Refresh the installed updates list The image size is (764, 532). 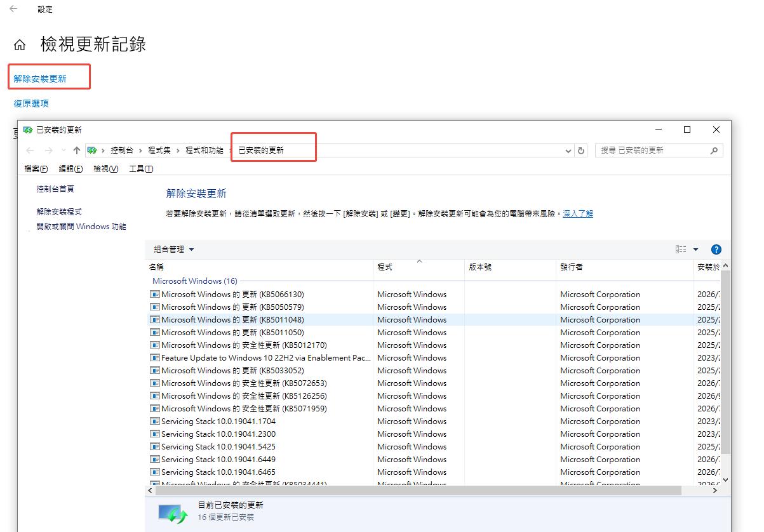(580, 150)
